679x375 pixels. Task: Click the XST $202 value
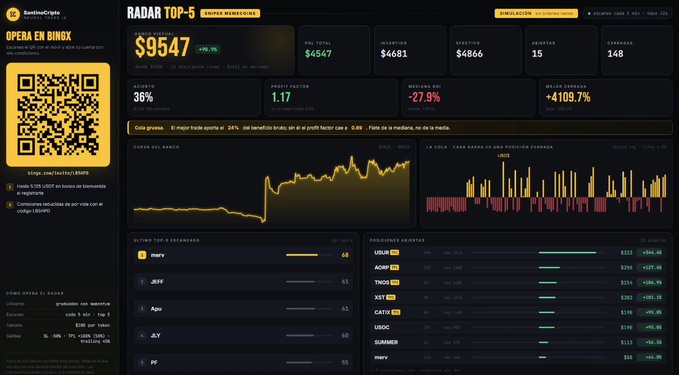pos(626,297)
